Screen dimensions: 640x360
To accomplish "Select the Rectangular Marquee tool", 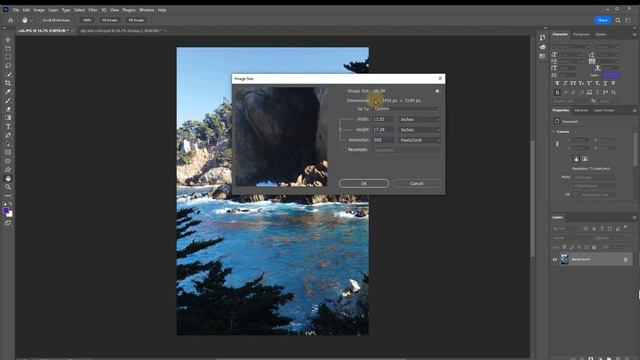I will point(8,57).
